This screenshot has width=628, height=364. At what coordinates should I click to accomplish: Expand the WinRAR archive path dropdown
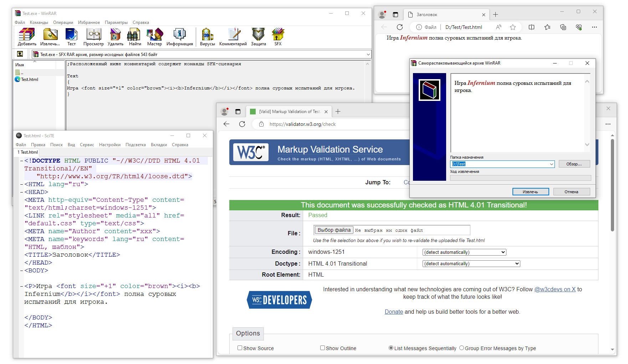click(x=368, y=54)
